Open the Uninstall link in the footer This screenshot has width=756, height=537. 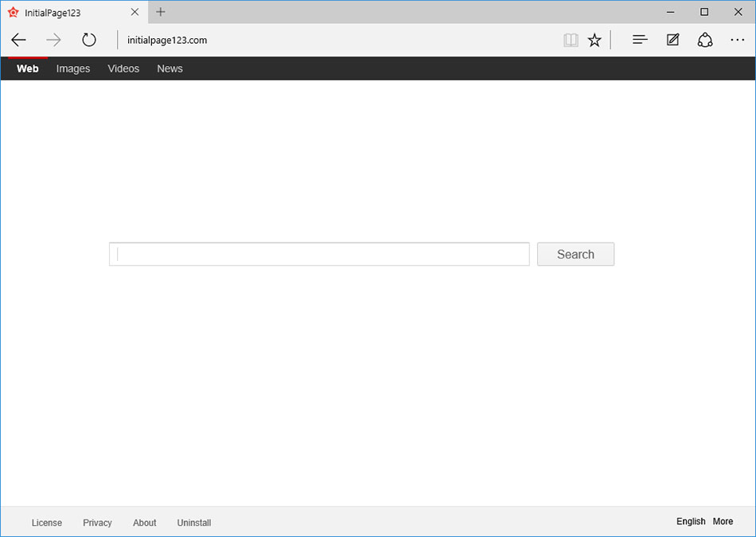tap(194, 523)
